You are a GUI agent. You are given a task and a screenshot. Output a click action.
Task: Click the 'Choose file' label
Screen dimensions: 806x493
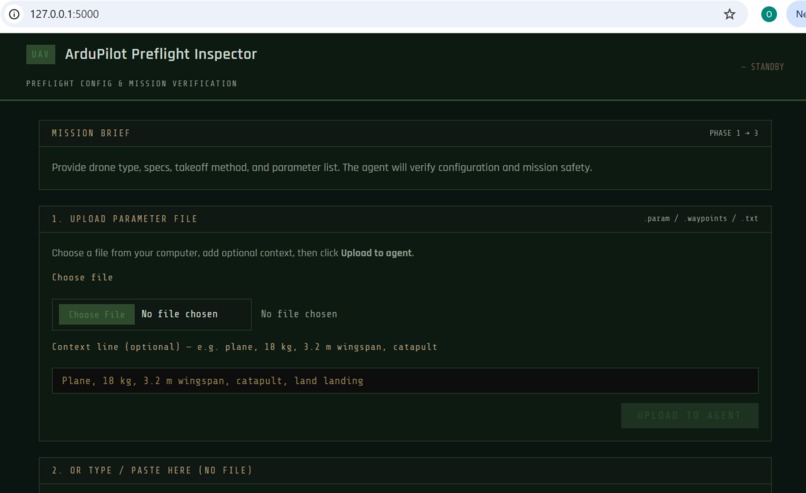[x=82, y=277]
